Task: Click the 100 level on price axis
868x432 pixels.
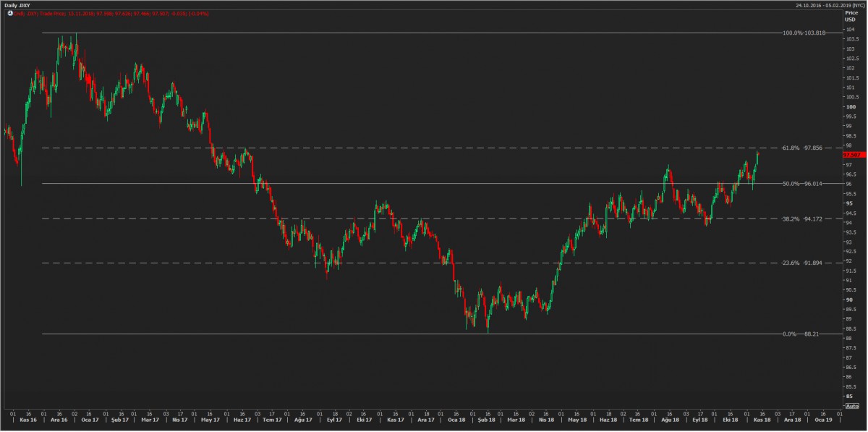Action: pyautogui.click(x=851, y=106)
